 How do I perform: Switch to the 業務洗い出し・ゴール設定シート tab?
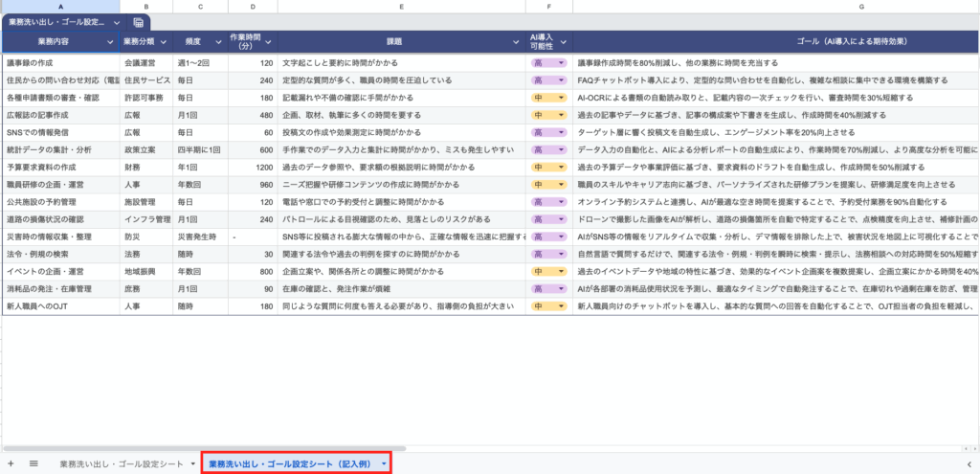click(121, 463)
